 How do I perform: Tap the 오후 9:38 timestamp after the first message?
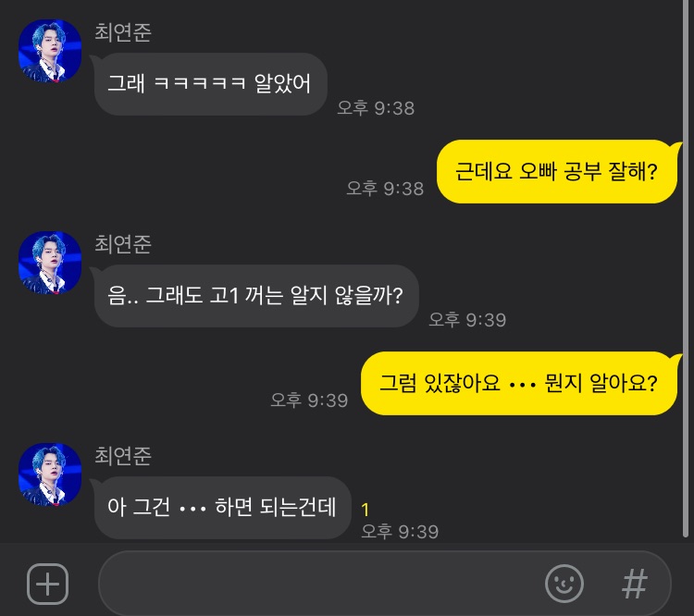376,108
